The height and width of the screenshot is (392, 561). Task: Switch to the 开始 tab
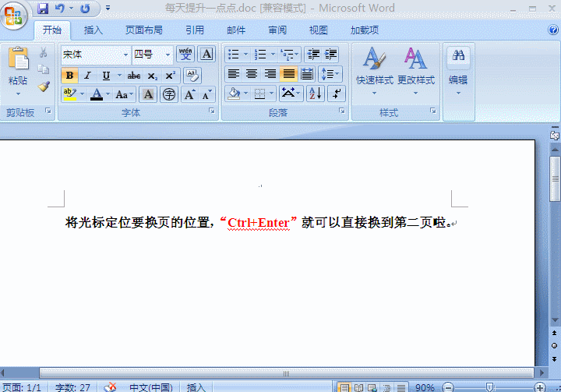click(x=52, y=30)
